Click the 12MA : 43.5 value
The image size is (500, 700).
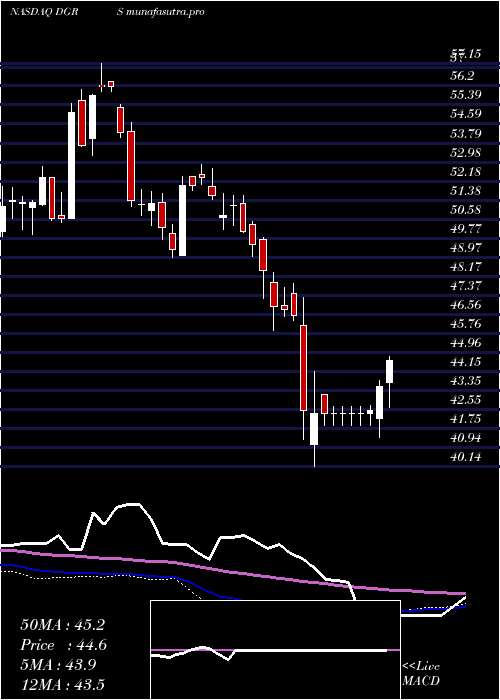pos(62,684)
